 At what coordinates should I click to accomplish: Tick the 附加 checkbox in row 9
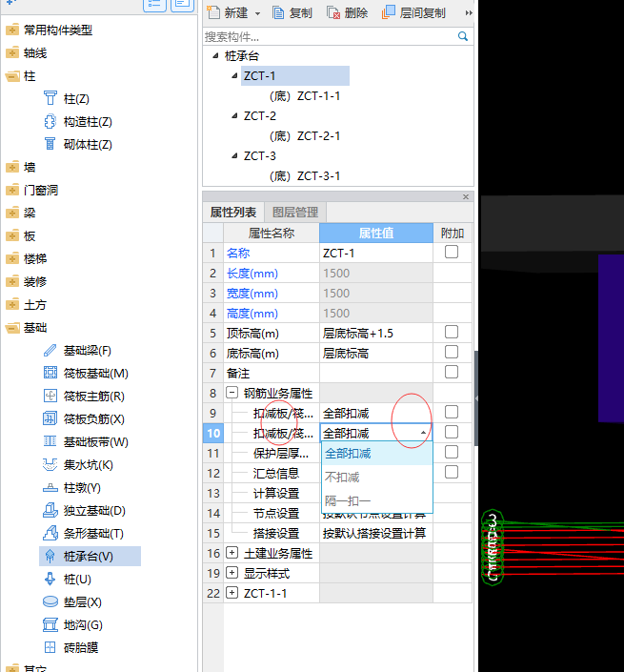pos(452,412)
